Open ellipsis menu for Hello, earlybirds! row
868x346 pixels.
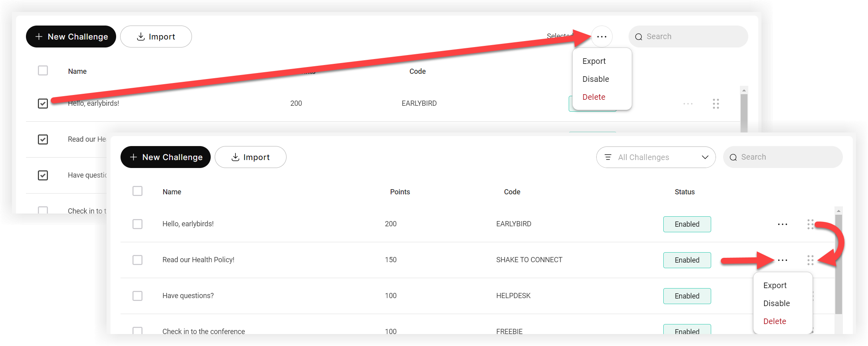783,224
